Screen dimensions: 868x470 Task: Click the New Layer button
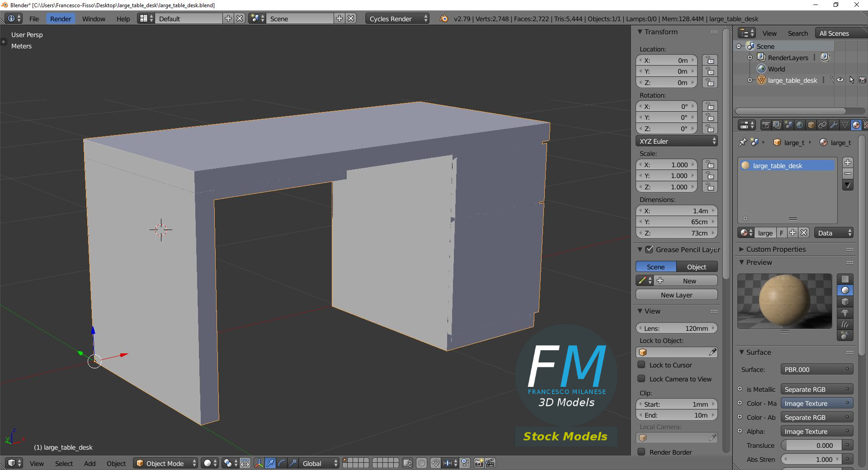click(676, 295)
